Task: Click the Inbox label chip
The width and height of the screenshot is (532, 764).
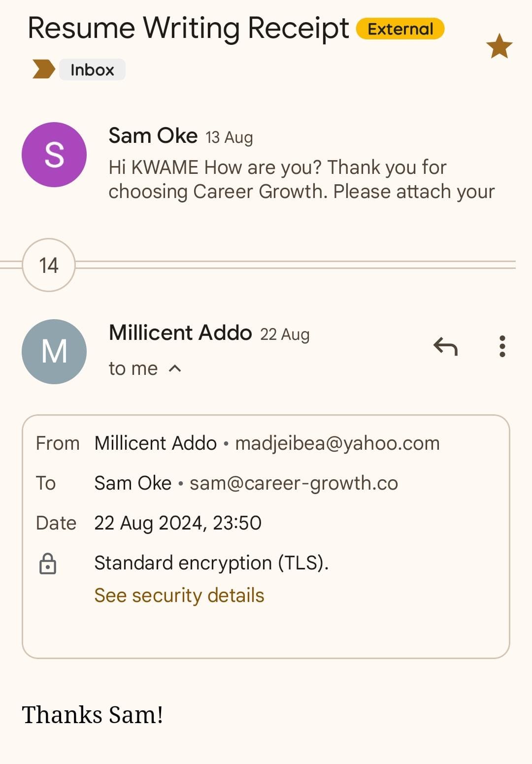Action: 92,70
